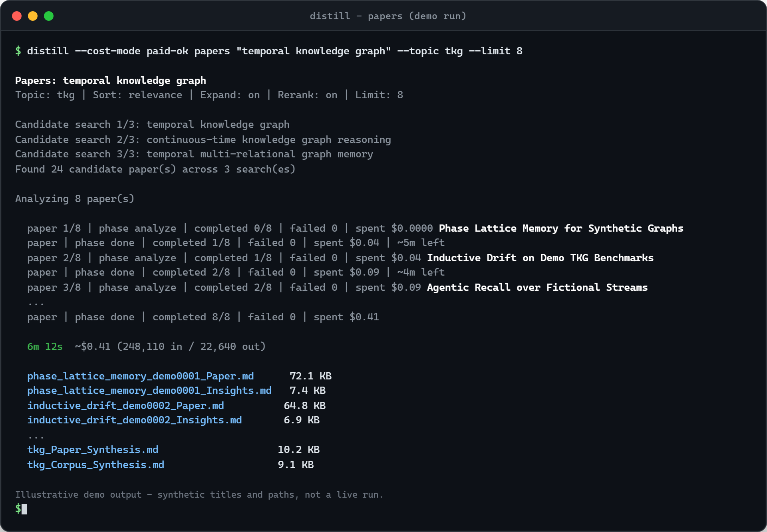Open tkg_Corpus_Synthesis.md file link
Image resolution: width=767 pixels, height=532 pixels.
pos(96,465)
